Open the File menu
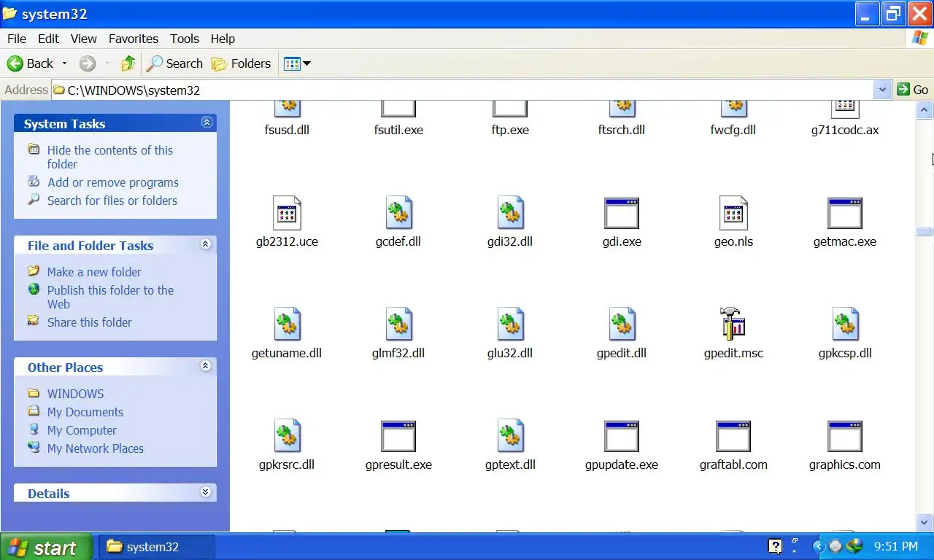The image size is (934, 560). [16, 39]
